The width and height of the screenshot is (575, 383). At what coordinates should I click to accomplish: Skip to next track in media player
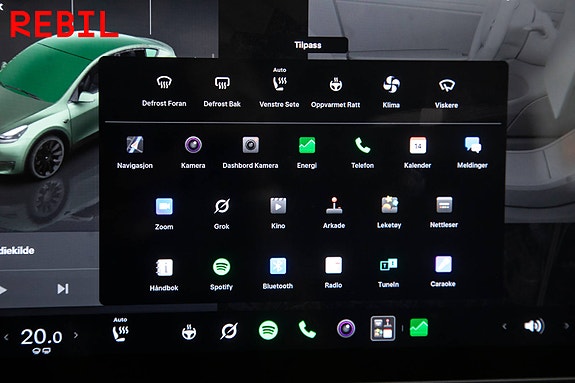63,289
